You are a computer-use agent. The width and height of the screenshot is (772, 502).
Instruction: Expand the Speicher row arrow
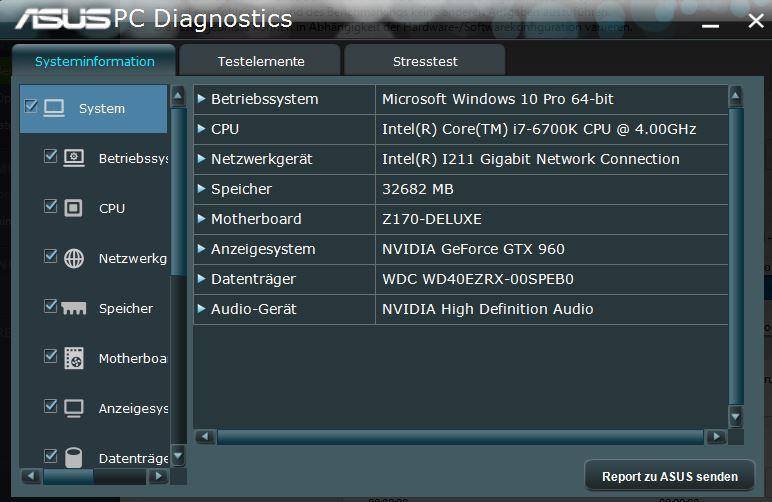pos(201,188)
